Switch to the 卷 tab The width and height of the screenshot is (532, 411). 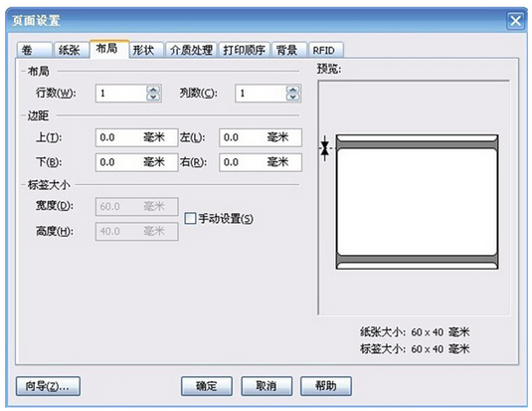coord(34,51)
